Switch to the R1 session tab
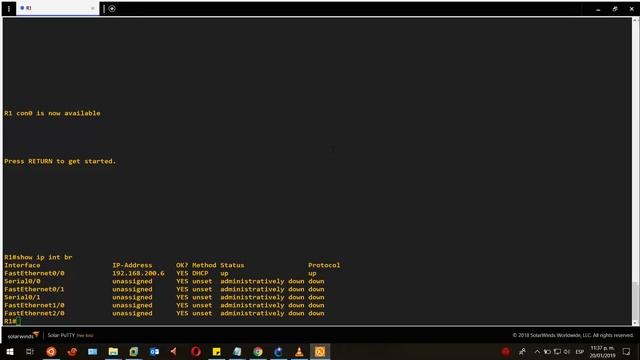This screenshot has height=360, width=640. pos(57,8)
